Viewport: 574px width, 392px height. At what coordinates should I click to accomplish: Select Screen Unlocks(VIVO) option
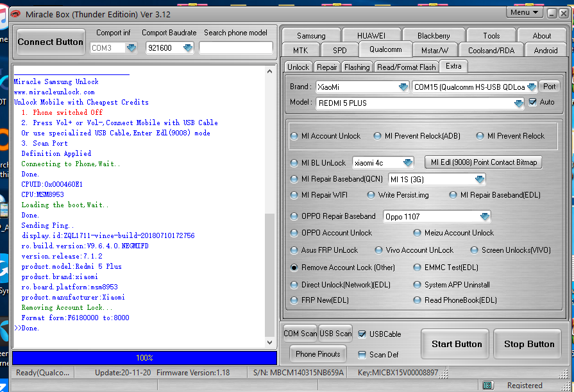point(511,250)
